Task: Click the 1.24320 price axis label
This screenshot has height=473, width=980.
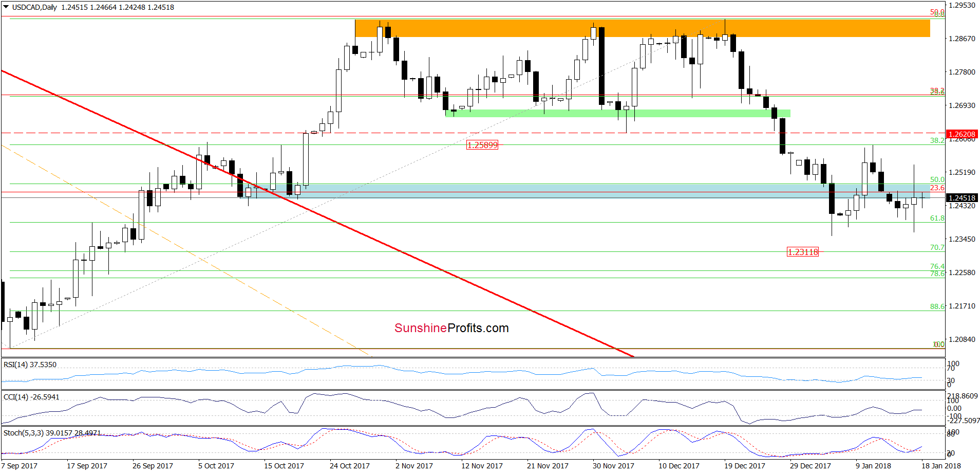Action: point(962,206)
